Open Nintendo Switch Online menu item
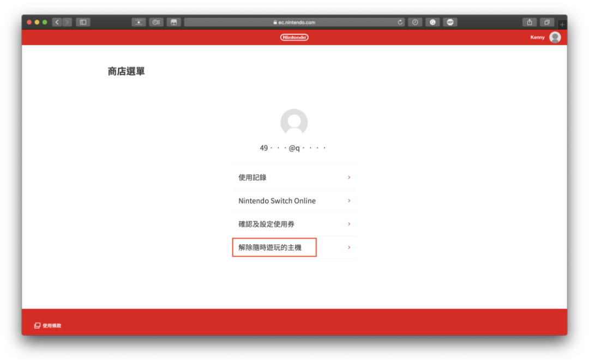Image resolution: width=589 pixels, height=364 pixels. (294, 201)
